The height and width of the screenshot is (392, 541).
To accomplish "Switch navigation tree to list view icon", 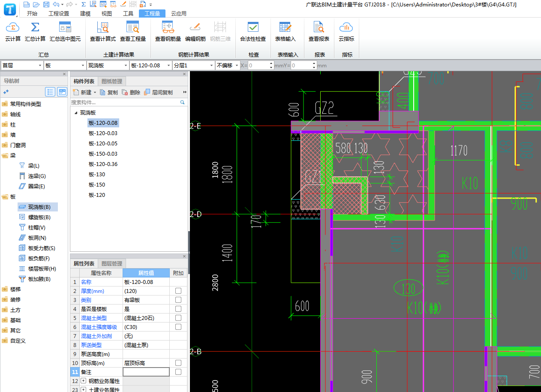I will [x=51, y=92].
